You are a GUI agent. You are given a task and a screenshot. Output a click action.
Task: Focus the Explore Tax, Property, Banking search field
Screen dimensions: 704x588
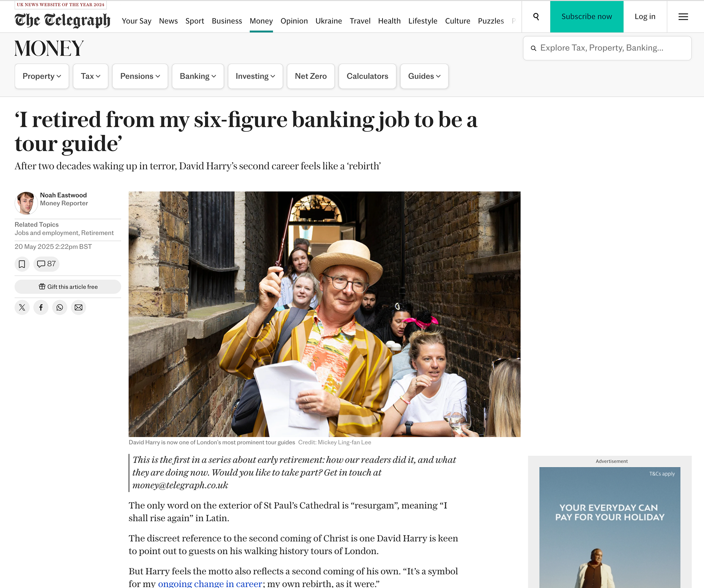click(607, 48)
